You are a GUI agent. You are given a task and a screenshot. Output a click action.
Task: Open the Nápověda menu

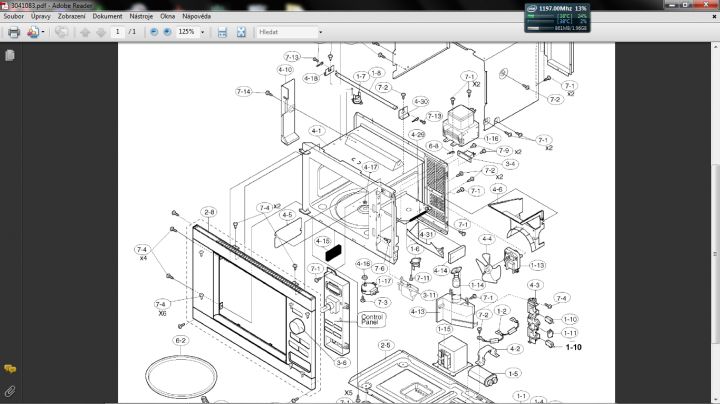(x=197, y=16)
